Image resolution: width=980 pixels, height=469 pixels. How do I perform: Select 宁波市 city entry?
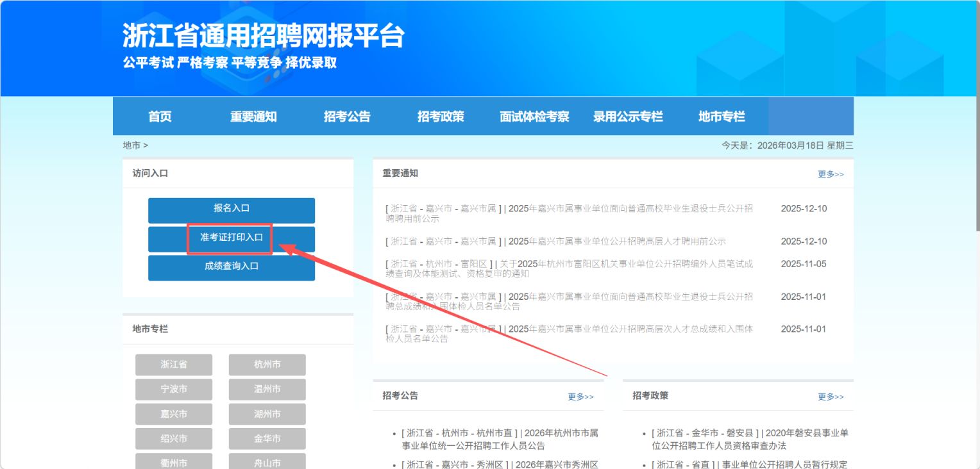pos(174,389)
